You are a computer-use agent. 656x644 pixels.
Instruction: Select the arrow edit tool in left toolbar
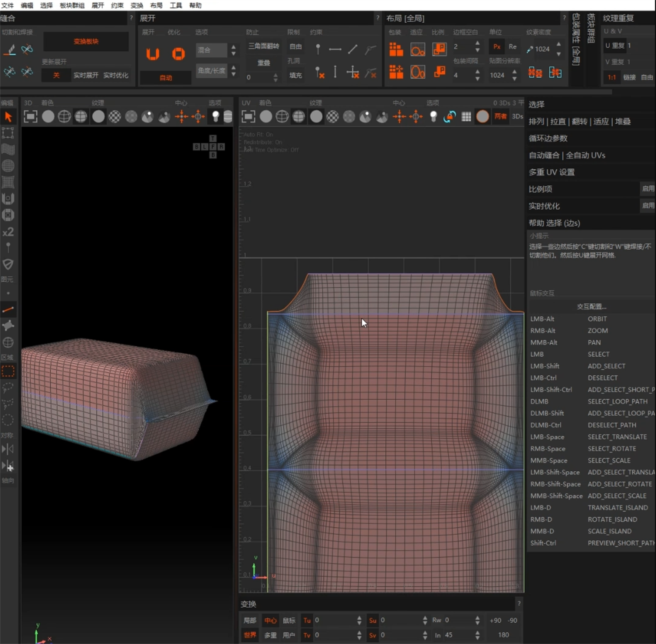coord(8,117)
